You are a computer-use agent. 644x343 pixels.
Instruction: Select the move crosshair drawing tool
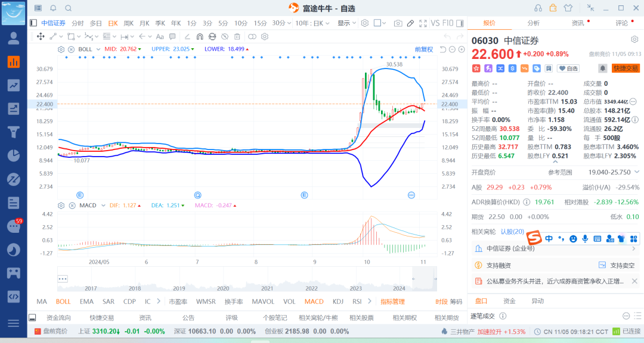tap(41, 36)
